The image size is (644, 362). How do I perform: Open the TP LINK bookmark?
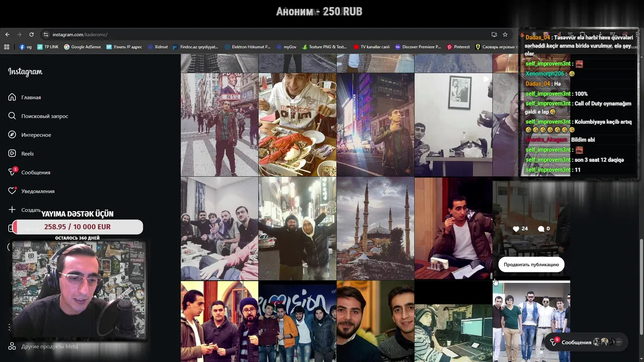click(x=48, y=47)
